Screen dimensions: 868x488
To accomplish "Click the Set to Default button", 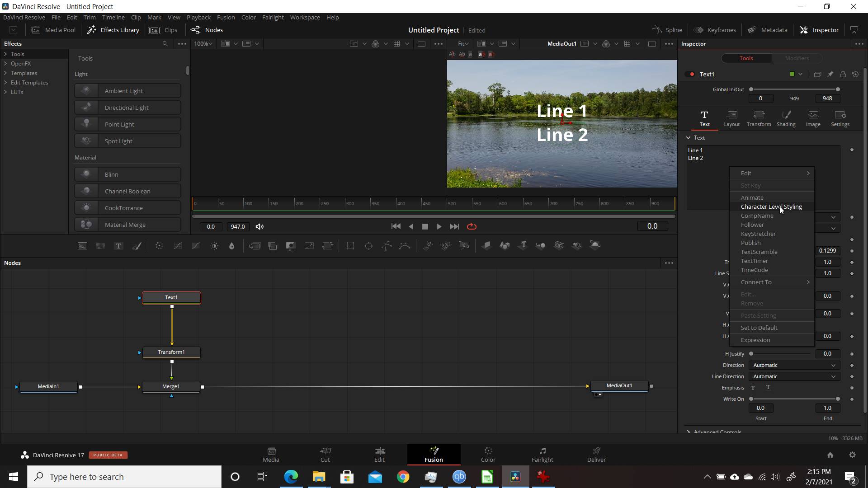I will 759,327.
